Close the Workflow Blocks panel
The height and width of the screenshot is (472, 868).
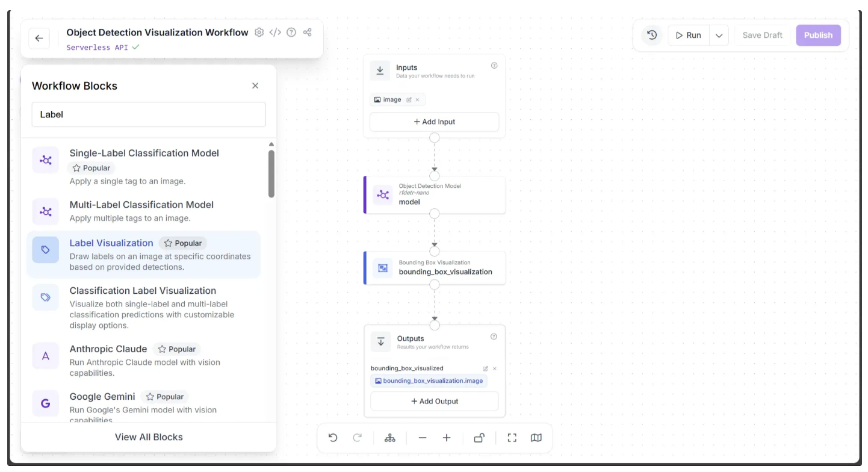tap(255, 85)
